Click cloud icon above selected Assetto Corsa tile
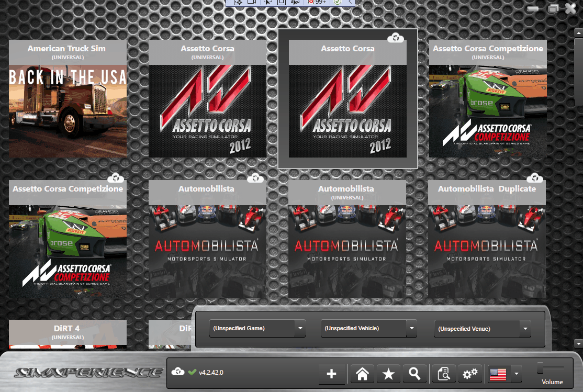 395,37
